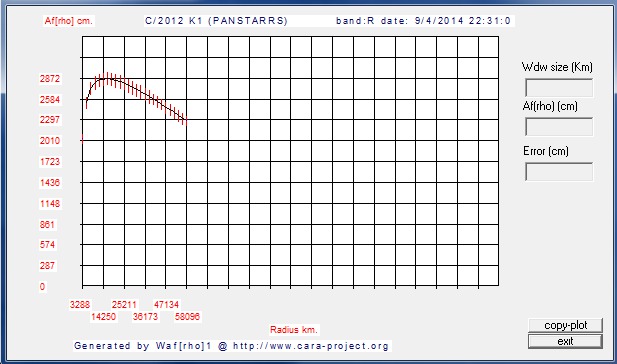Image resolution: width=617 pixels, height=364 pixels.
Task: Click the 3288 x-axis label
Action: [80, 305]
